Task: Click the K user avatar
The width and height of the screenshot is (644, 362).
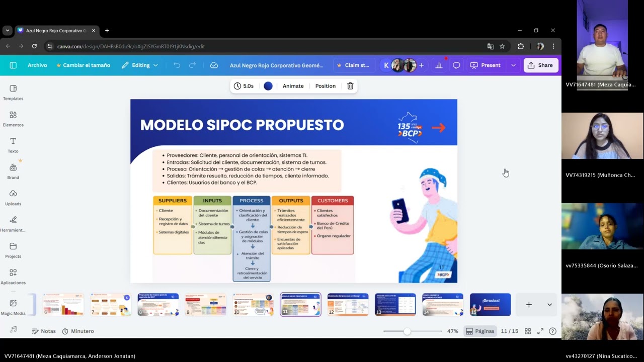Action: pos(386,65)
